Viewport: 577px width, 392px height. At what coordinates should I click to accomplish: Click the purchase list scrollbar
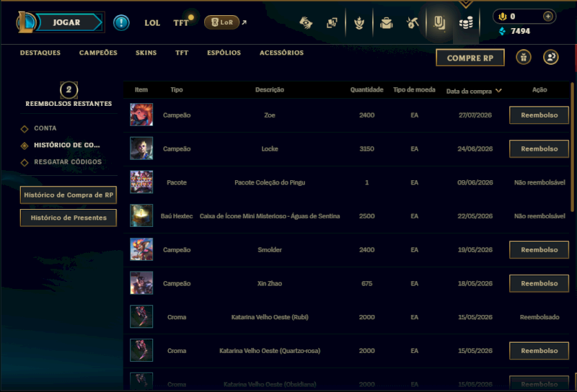(x=572, y=147)
